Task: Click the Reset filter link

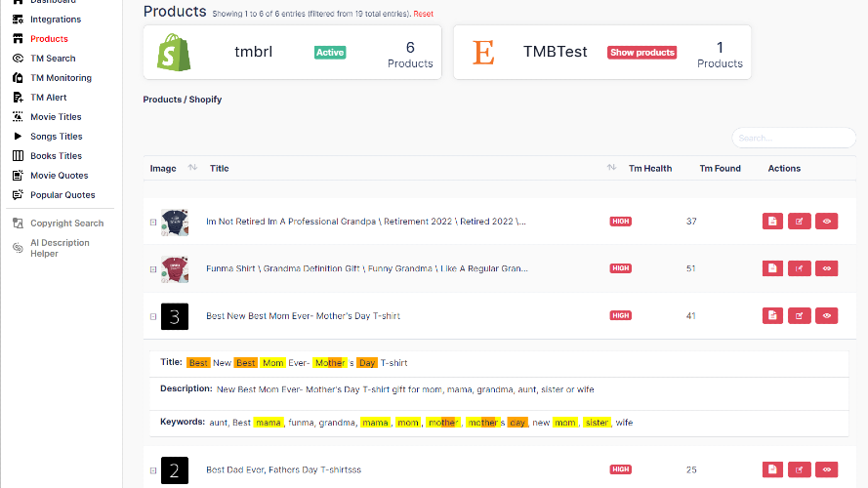Action: (424, 14)
